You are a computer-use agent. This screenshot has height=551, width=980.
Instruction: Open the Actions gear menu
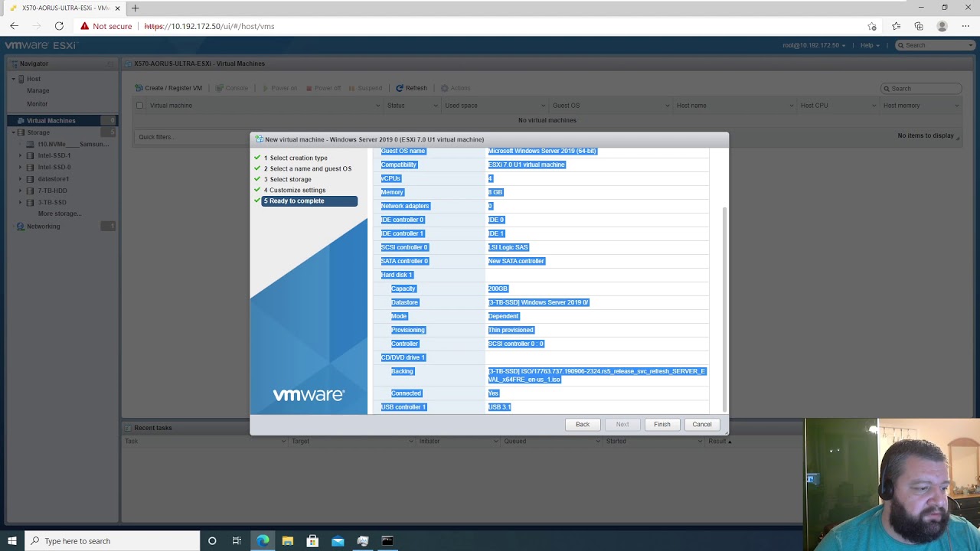(x=456, y=88)
